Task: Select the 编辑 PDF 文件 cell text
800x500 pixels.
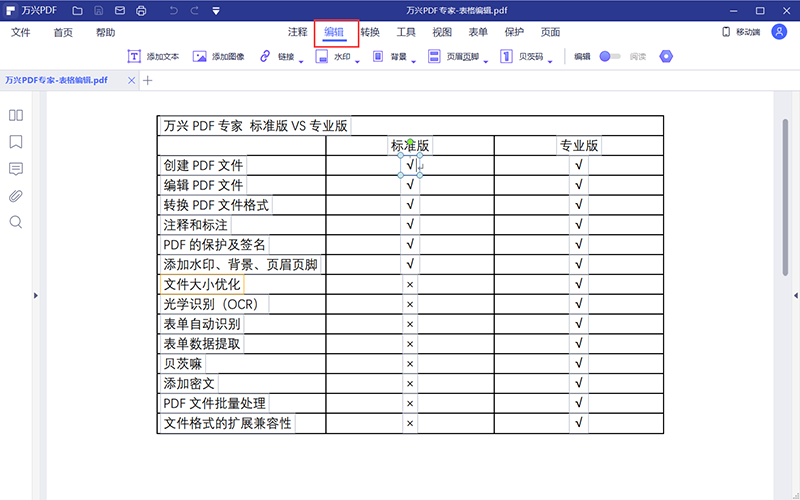Action: click(x=203, y=185)
